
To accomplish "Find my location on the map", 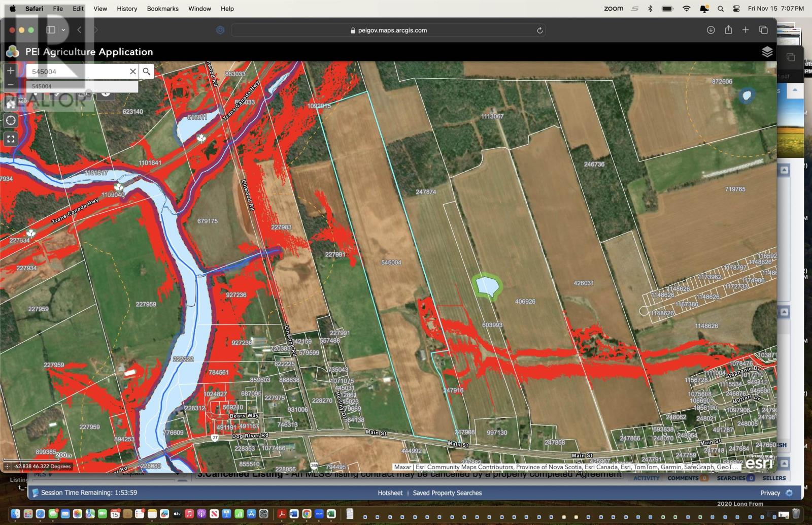I will click(x=11, y=121).
